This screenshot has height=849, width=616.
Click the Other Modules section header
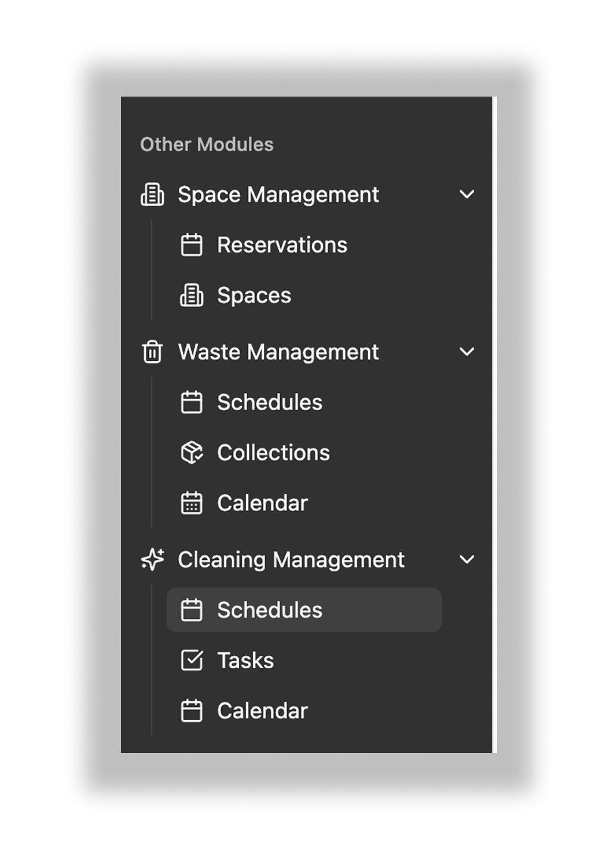pyautogui.click(x=207, y=144)
